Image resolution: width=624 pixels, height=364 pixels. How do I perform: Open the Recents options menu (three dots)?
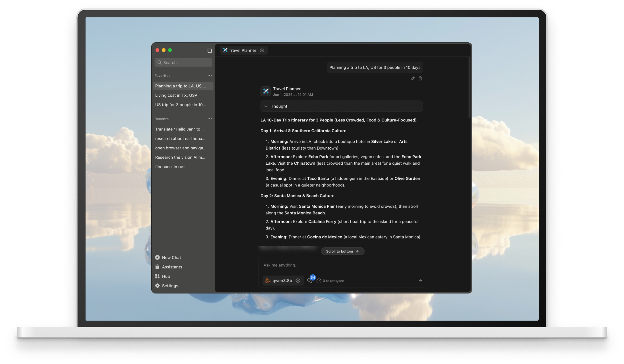(210, 119)
